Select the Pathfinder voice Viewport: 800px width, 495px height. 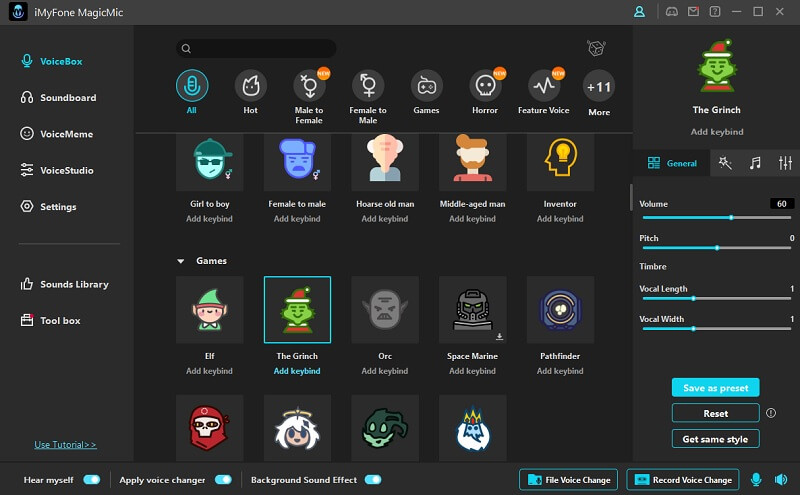pyautogui.click(x=560, y=310)
